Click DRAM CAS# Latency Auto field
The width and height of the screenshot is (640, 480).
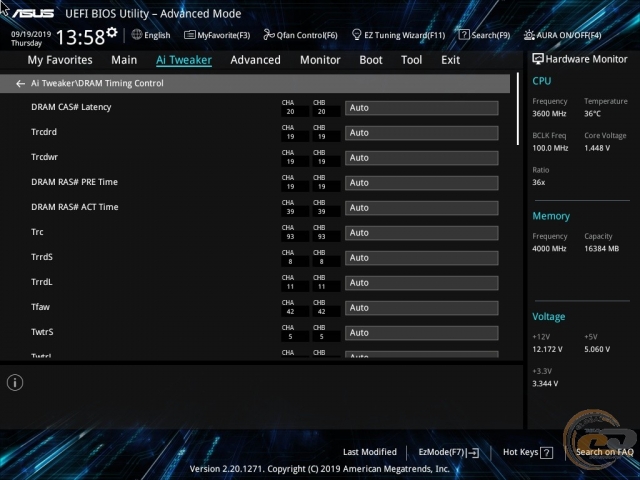422,108
